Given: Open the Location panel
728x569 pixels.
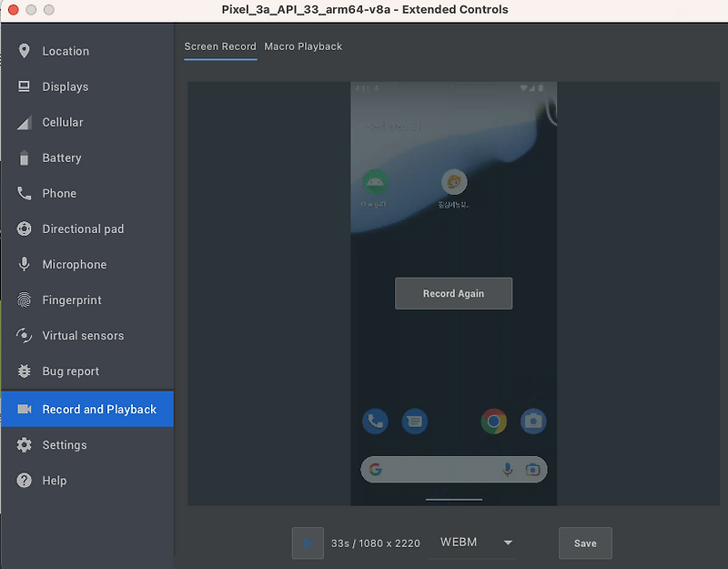Looking at the screenshot, I should (64, 51).
